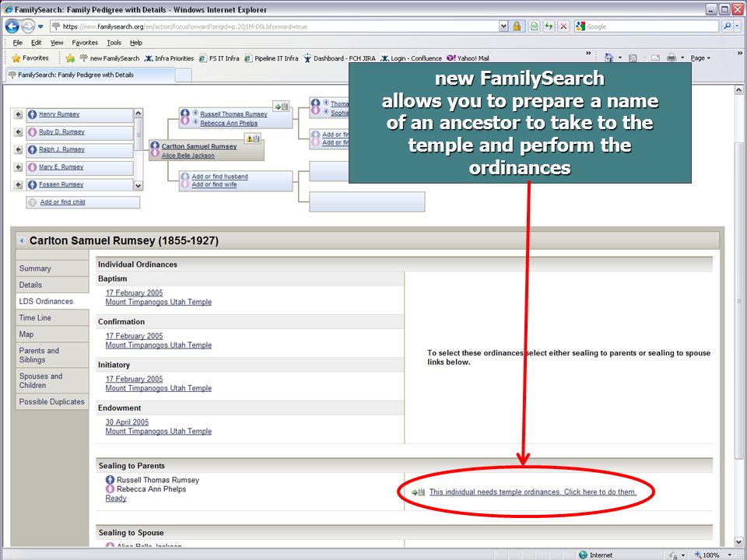747x560 pixels.
Task: Click the browser Forward button
Action: pyautogui.click(x=28, y=26)
